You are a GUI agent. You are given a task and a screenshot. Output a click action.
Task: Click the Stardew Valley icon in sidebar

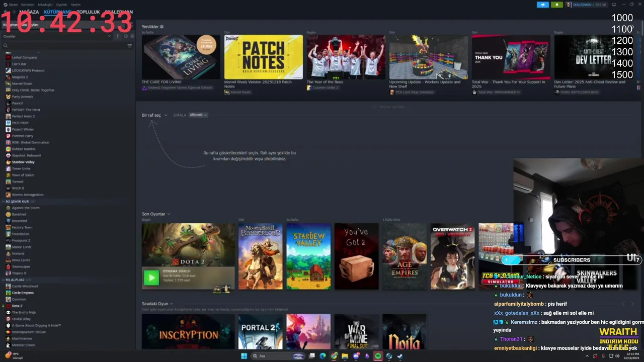click(8, 162)
